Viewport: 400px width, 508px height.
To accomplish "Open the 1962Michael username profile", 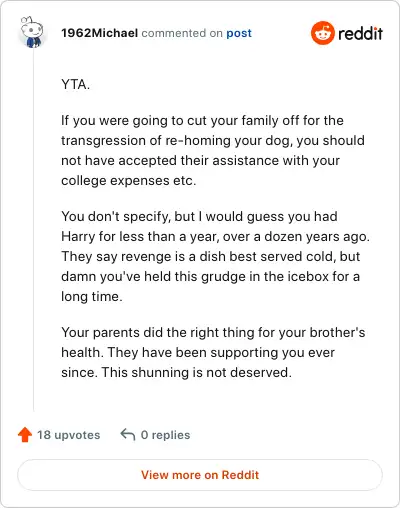I will [99, 33].
